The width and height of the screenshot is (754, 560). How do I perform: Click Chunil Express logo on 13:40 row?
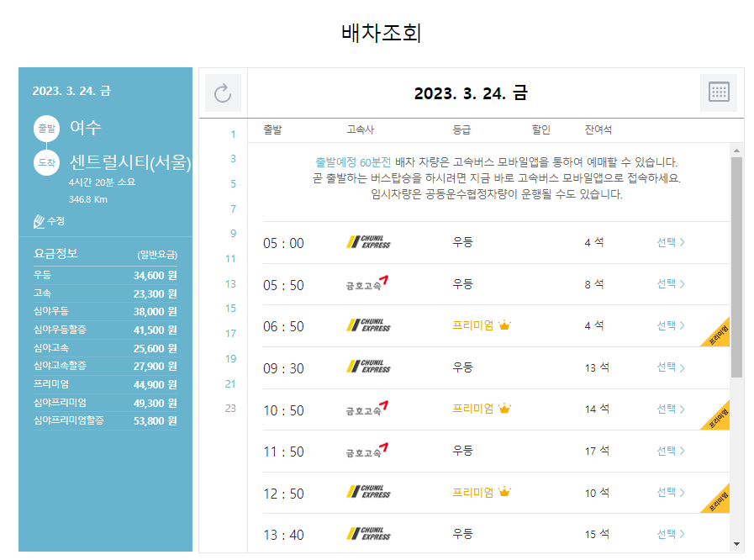pos(368,534)
